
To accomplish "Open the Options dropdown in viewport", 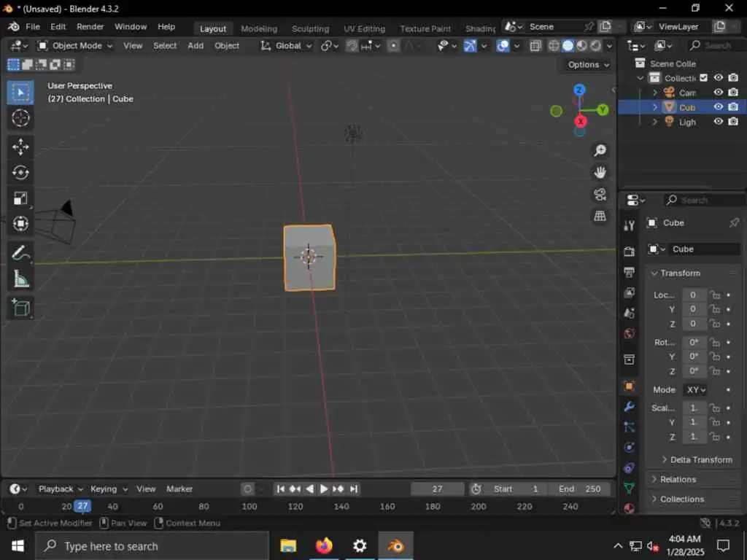I will point(589,65).
